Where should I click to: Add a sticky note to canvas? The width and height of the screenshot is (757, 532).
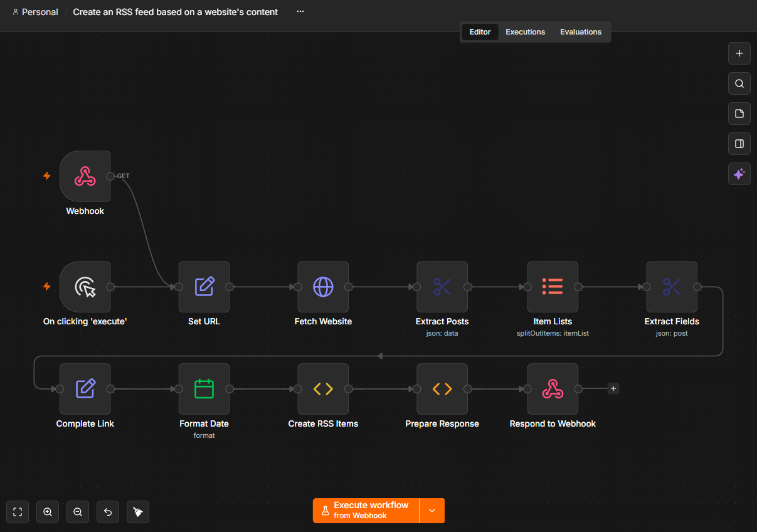[x=739, y=114]
